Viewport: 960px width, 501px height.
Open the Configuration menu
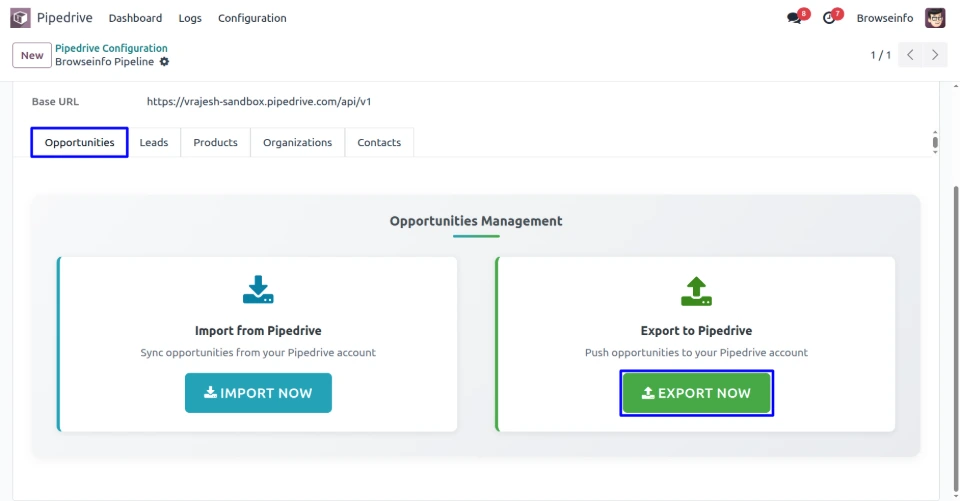(x=252, y=18)
